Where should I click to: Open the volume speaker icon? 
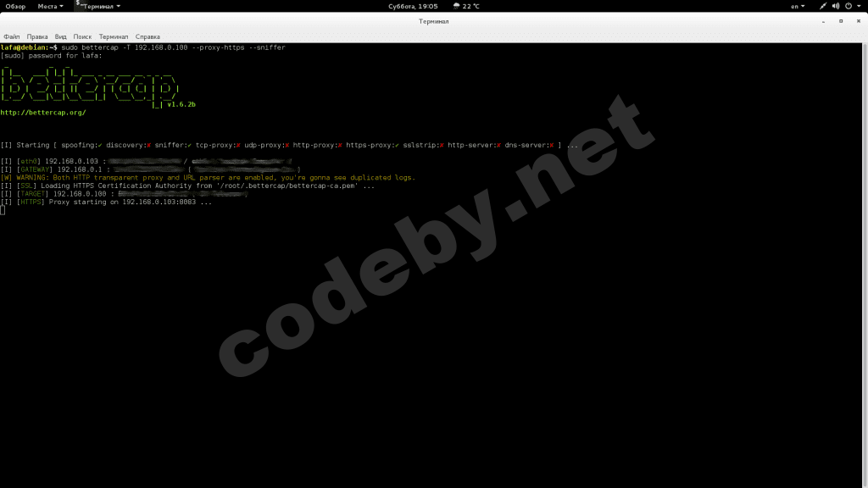[835, 6]
